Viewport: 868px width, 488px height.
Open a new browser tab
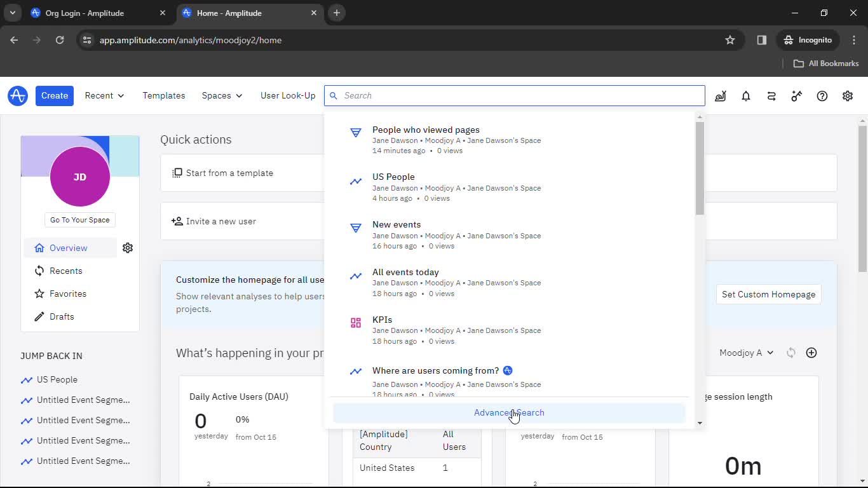(337, 13)
